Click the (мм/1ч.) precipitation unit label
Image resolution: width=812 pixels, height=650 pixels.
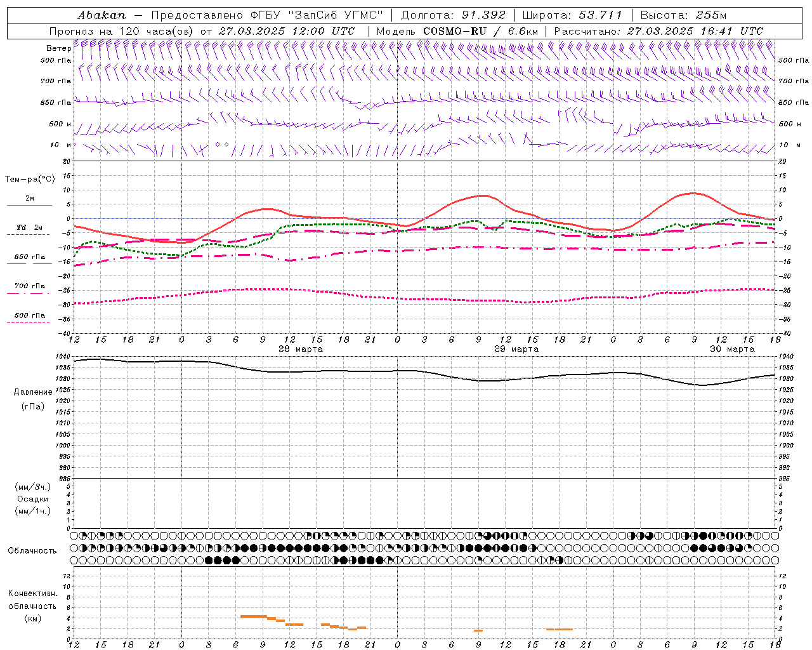[33, 511]
